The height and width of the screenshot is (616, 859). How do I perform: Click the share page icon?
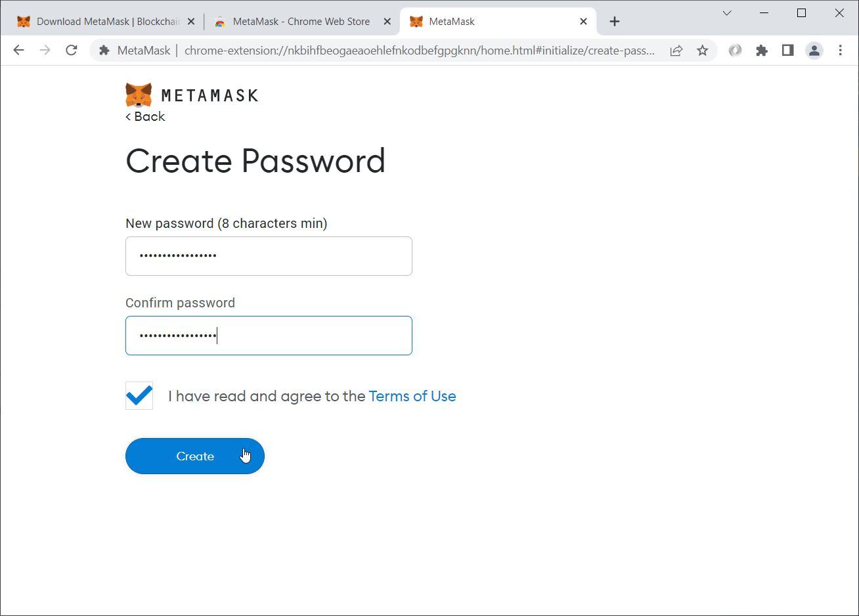[x=676, y=51]
